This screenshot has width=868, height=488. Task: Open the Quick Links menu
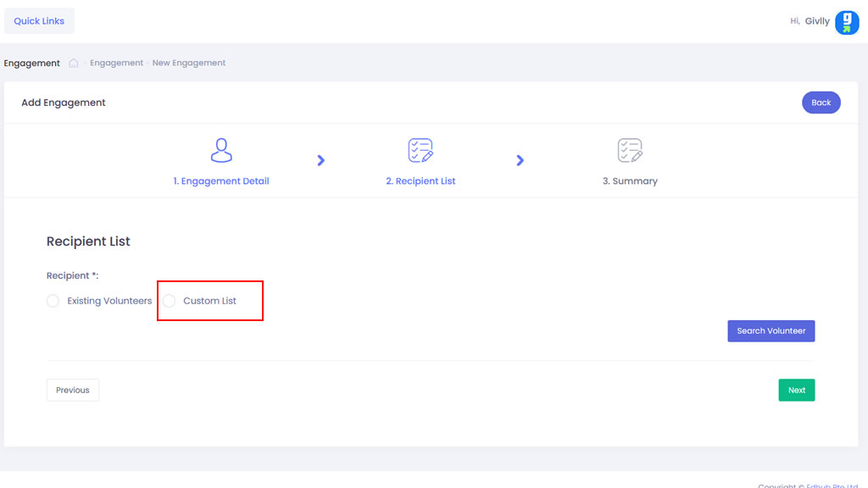pyautogui.click(x=39, y=21)
